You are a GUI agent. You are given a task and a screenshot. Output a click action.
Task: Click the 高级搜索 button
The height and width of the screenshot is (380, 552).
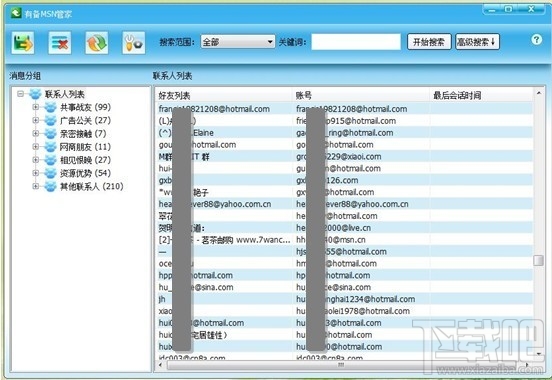coord(477,42)
